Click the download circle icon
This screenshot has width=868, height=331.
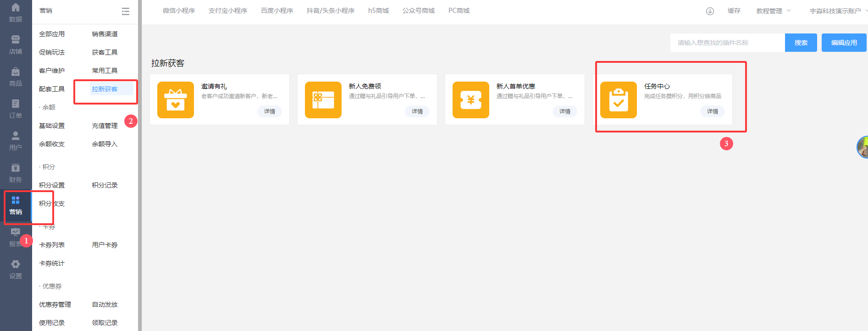click(710, 11)
